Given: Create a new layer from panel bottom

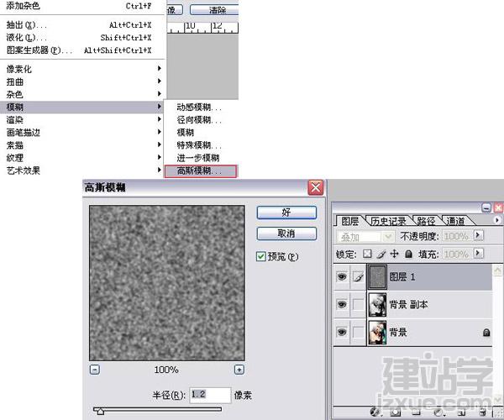Looking at the screenshot, I should pos(461,412).
